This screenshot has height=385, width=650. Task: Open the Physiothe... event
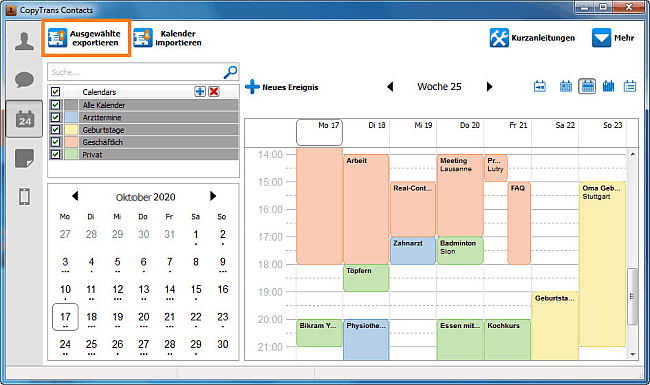point(366,339)
